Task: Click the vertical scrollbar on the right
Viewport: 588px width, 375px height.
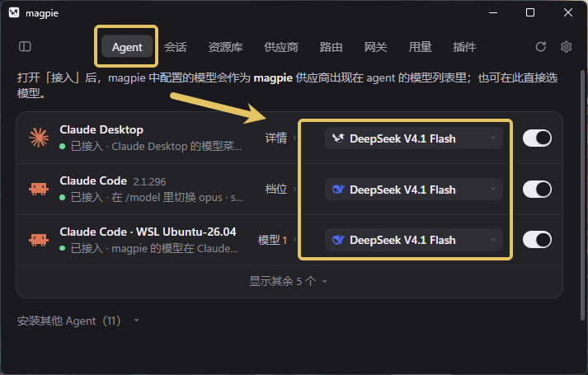Action: 582,195
